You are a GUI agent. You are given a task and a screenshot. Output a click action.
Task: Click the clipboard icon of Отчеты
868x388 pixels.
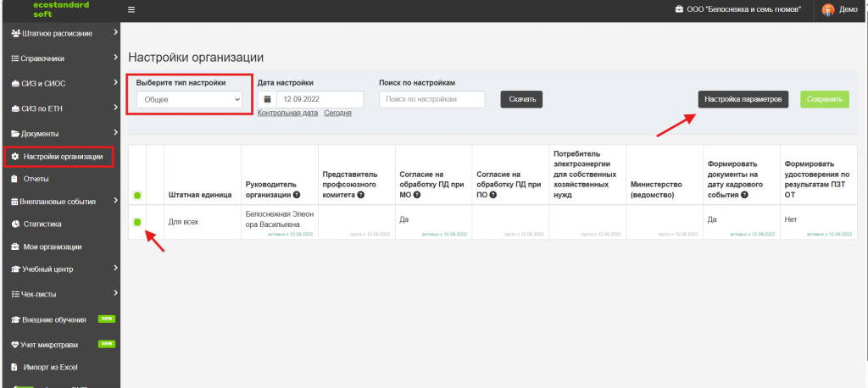[15, 179]
